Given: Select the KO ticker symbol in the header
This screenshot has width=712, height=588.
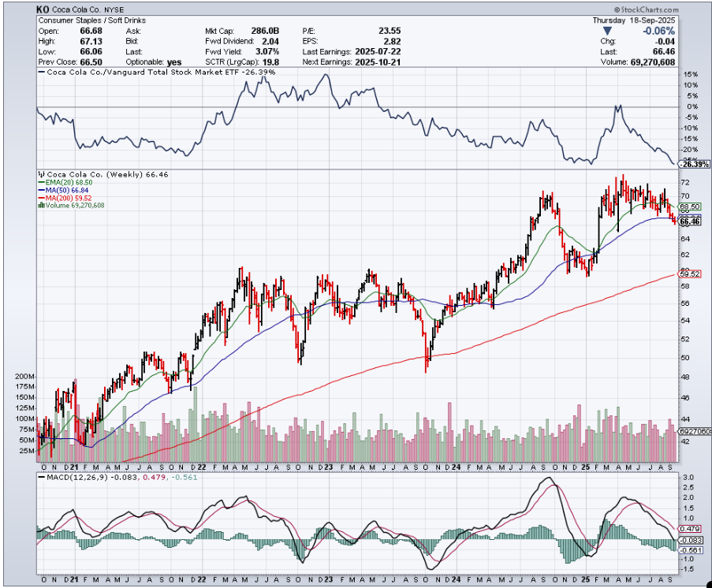Looking at the screenshot, I should point(43,9).
